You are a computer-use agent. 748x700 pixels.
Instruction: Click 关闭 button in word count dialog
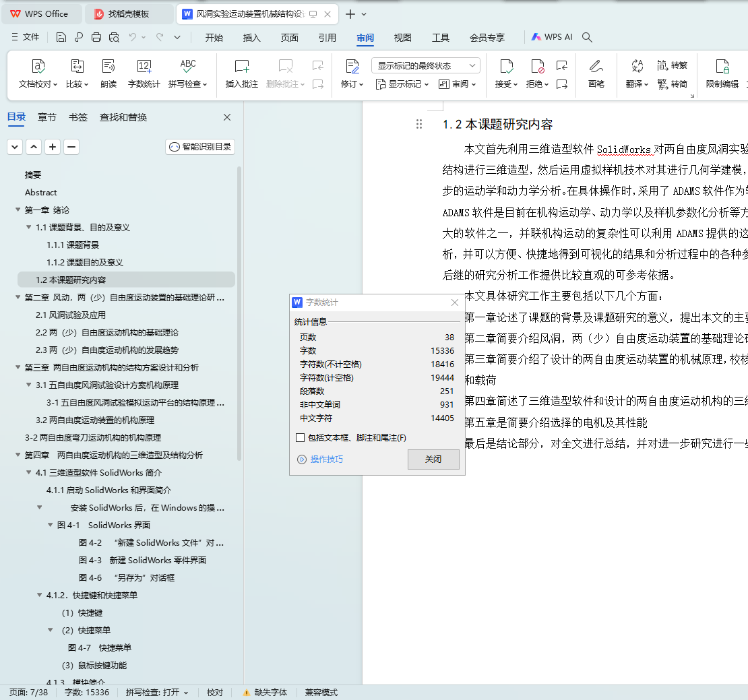(x=433, y=459)
